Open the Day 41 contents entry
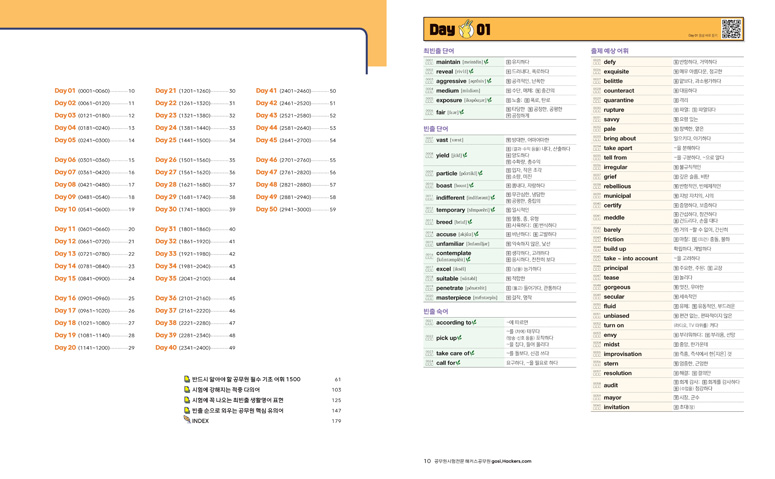The width and height of the screenshot is (775, 479). pos(296,91)
